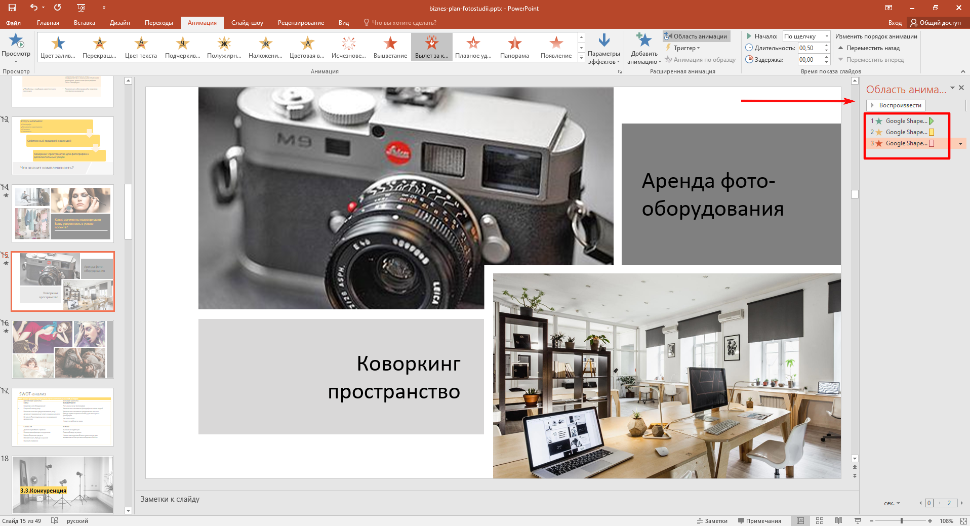The height and width of the screenshot is (526, 970).
Task: Switch to reading view in the status bar
Action: 839,520
